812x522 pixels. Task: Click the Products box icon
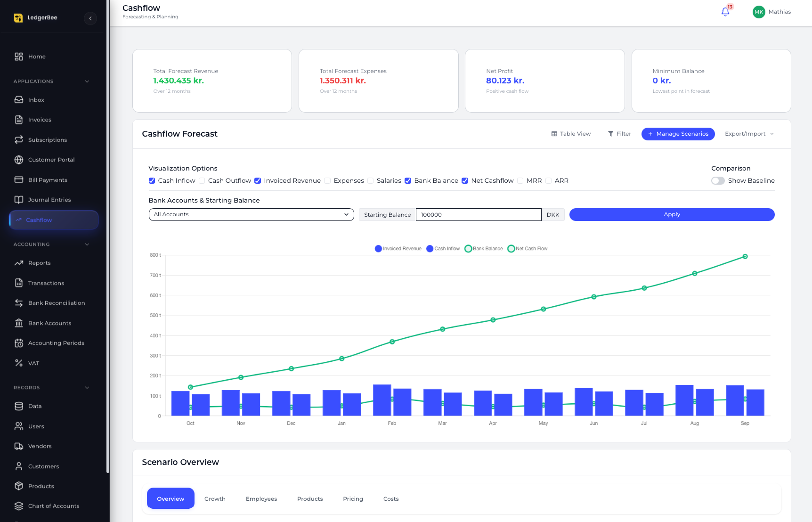19,486
